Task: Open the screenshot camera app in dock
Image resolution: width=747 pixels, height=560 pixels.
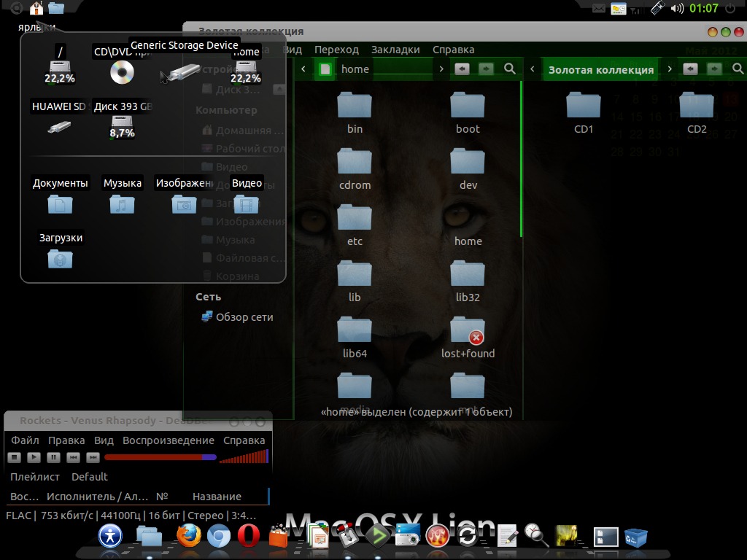Action: tap(407, 535)
